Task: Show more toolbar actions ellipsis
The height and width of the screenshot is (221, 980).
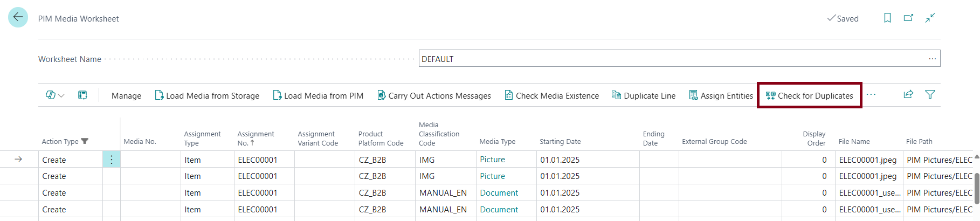Action: [871, 95]
